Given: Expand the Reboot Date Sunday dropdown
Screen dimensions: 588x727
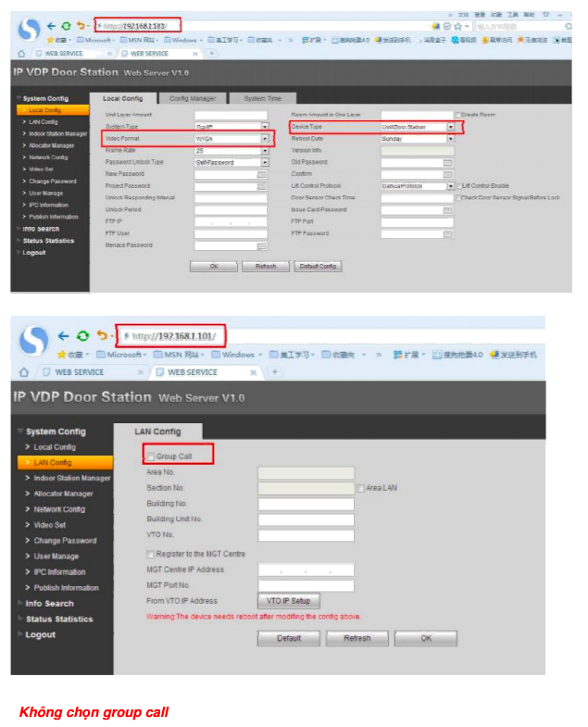Looking at the screenshot, I should (x=451, y=138).
